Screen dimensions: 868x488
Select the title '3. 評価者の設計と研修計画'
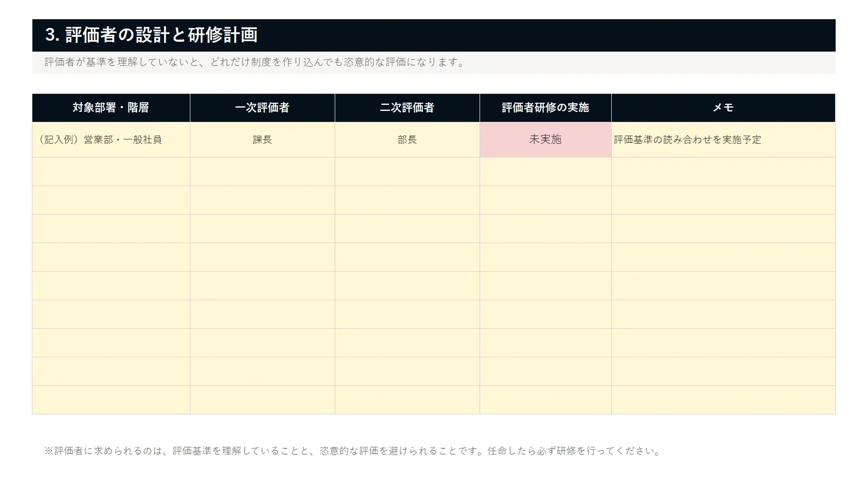click(151, 35)
